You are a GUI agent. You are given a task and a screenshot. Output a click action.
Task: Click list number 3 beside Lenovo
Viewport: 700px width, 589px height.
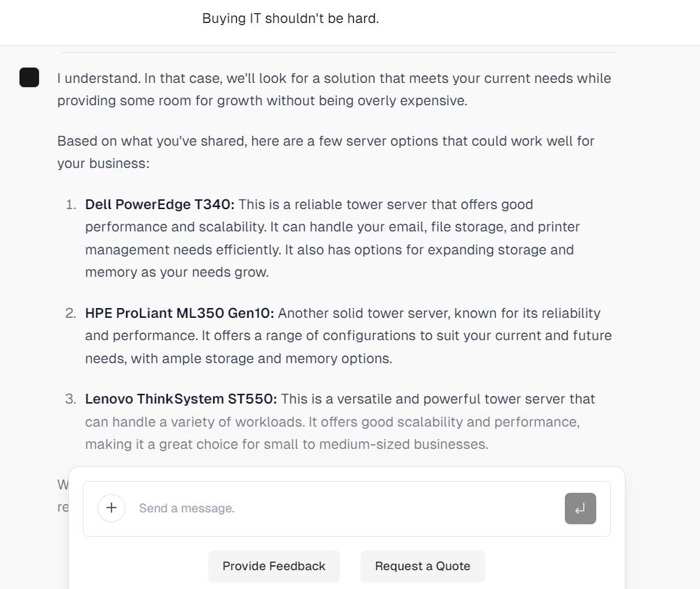click(x=70, y=399)
